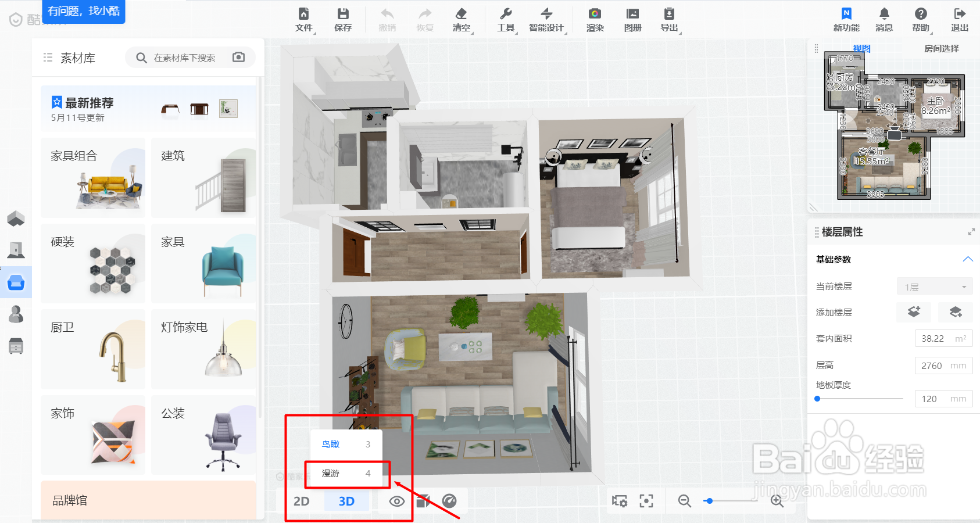Switch to the 房间选择 tab
The image size is (980, 523).
click(942, 48)
